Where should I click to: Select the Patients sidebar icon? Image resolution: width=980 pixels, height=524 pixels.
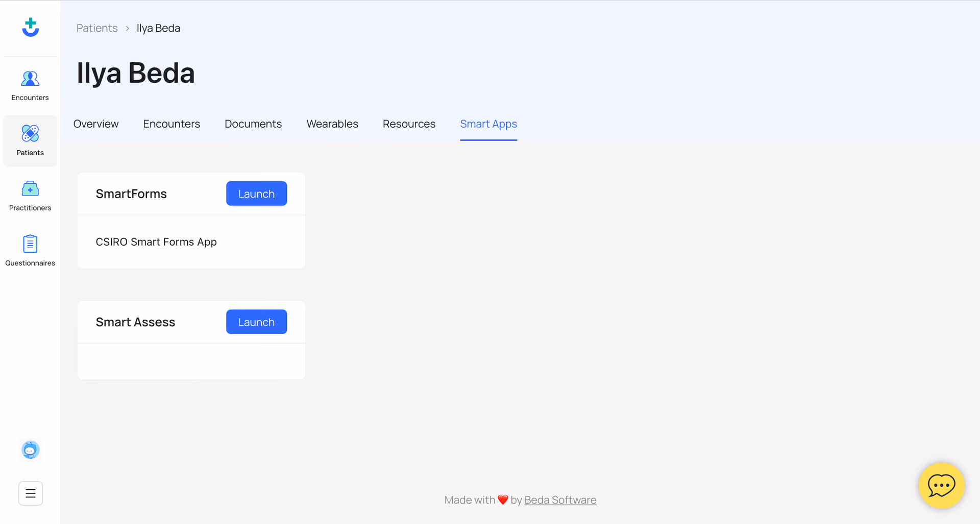click(30, 140)
